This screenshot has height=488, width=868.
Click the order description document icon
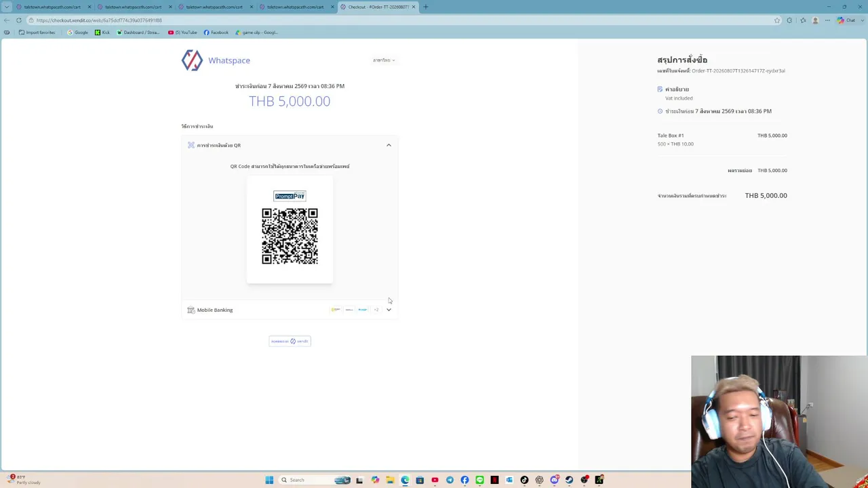[x=660, y=89]
